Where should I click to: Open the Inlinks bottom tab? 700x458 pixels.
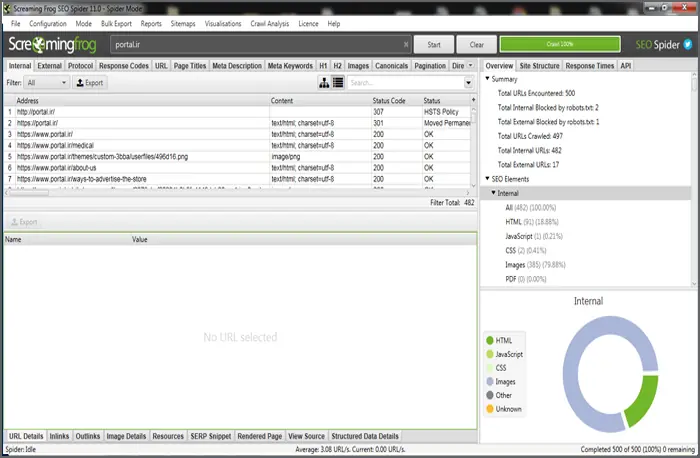[59, 436]
